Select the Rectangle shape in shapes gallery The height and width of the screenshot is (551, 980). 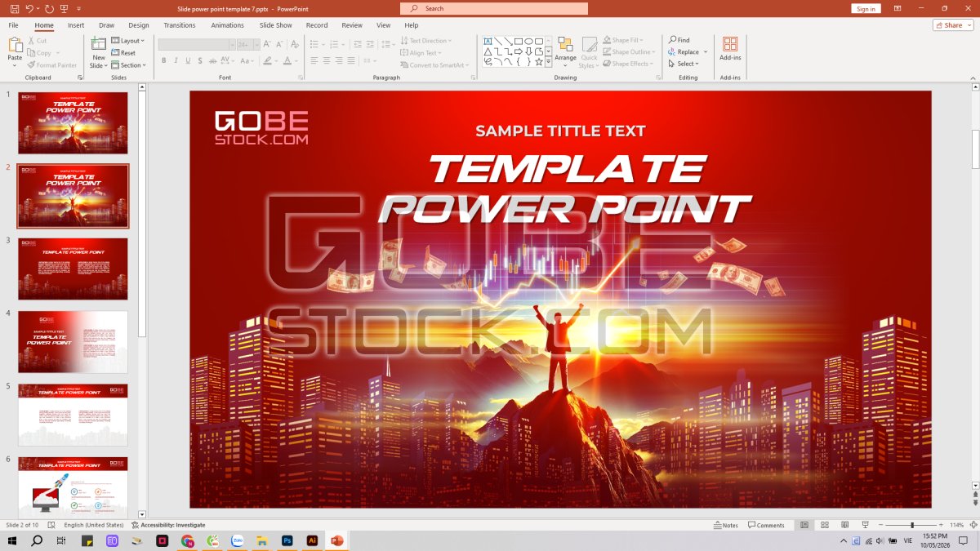[x=518, y=41]
